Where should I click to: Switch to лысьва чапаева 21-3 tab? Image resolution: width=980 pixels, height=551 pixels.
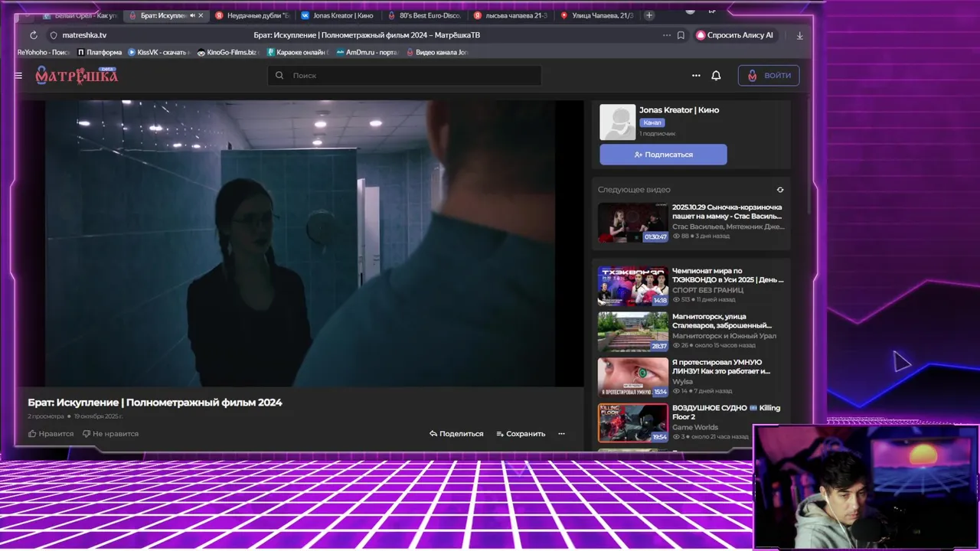[x=511, y=15]
